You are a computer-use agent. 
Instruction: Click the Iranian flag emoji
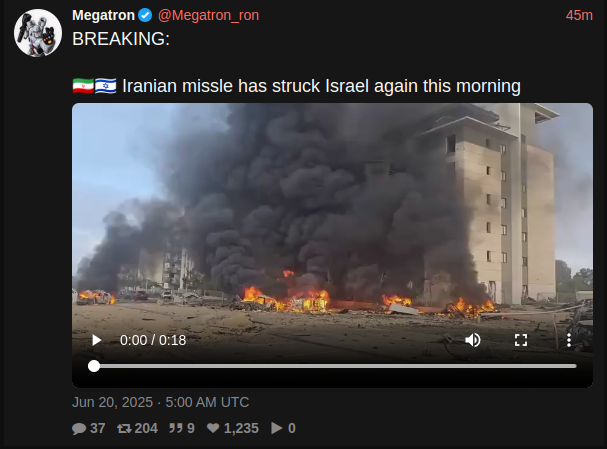(83, 86)
